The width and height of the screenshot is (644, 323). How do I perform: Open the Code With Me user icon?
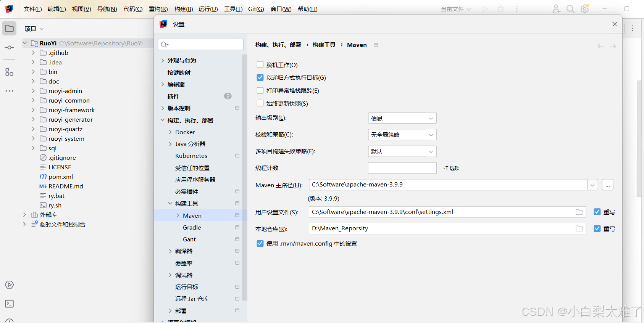pos(556,9)
